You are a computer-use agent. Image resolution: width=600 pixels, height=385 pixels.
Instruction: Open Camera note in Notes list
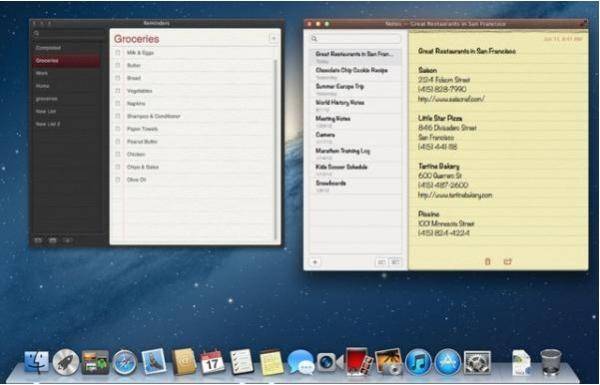tap(355, 137)
